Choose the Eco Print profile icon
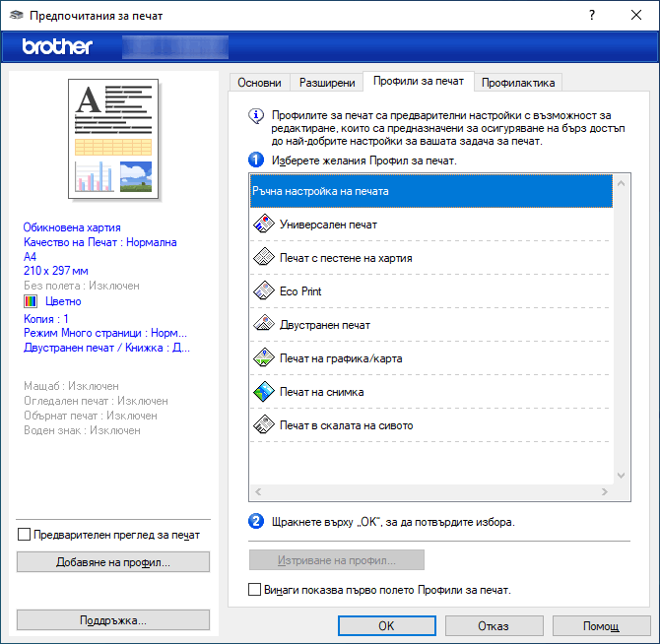The height and width of the screenshot is (644, 660). click(264, 290)
